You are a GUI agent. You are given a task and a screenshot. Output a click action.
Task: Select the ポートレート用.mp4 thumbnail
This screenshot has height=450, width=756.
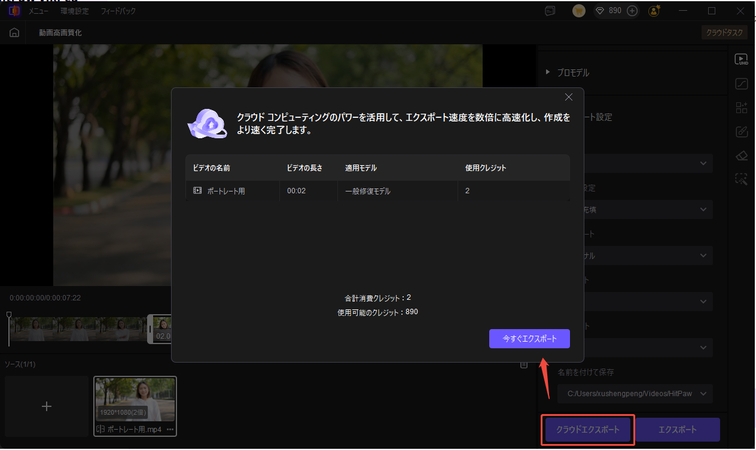point(135,400)
